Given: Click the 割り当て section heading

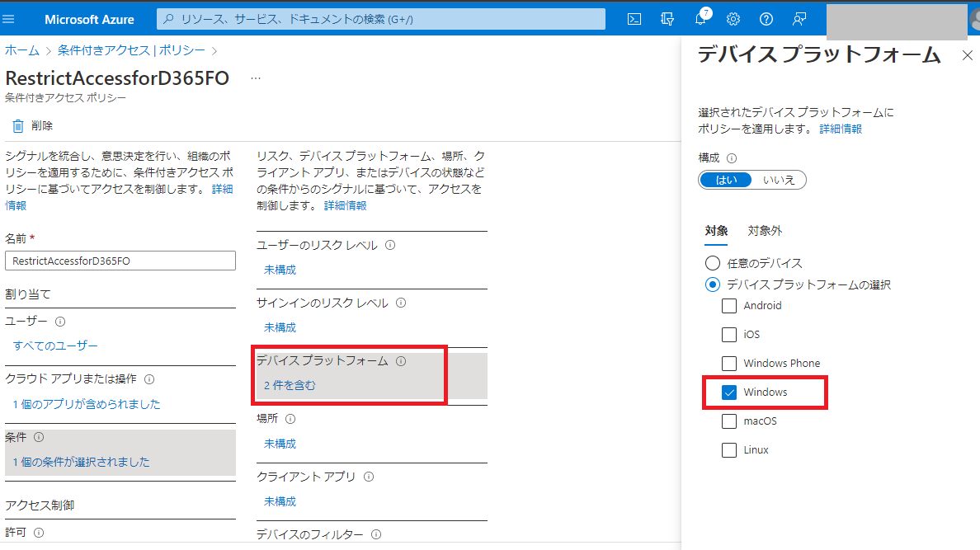Looking at the screenshot, I should coord(28,294).
